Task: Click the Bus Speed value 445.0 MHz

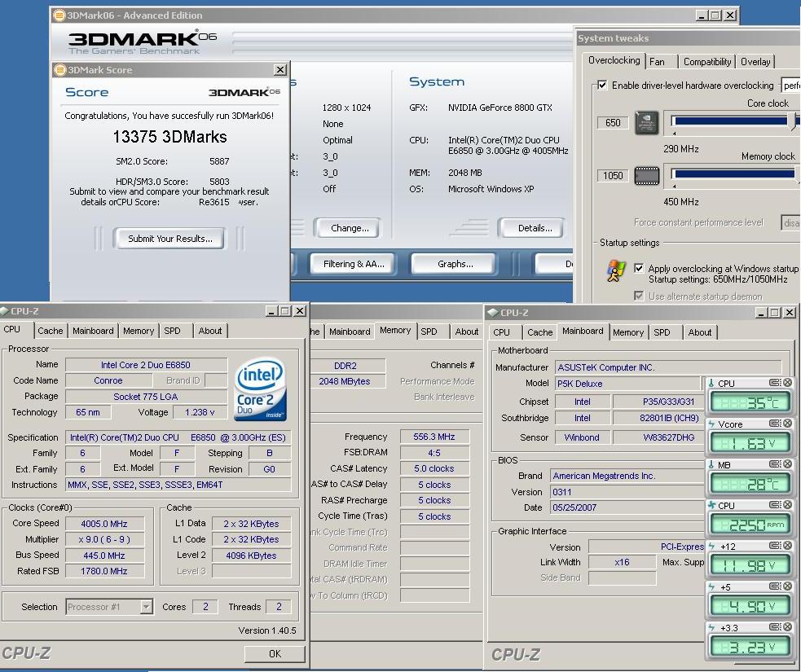Action: (x=104, y=555)
